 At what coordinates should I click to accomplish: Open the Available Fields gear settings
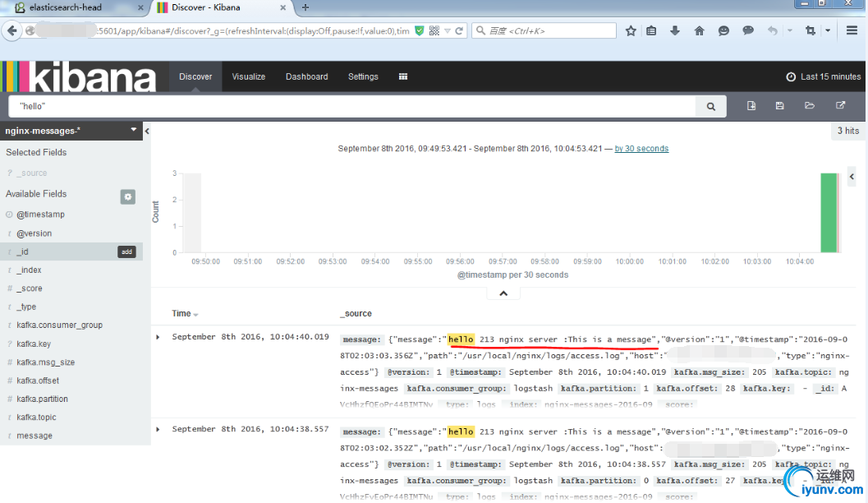coord(128,196)
